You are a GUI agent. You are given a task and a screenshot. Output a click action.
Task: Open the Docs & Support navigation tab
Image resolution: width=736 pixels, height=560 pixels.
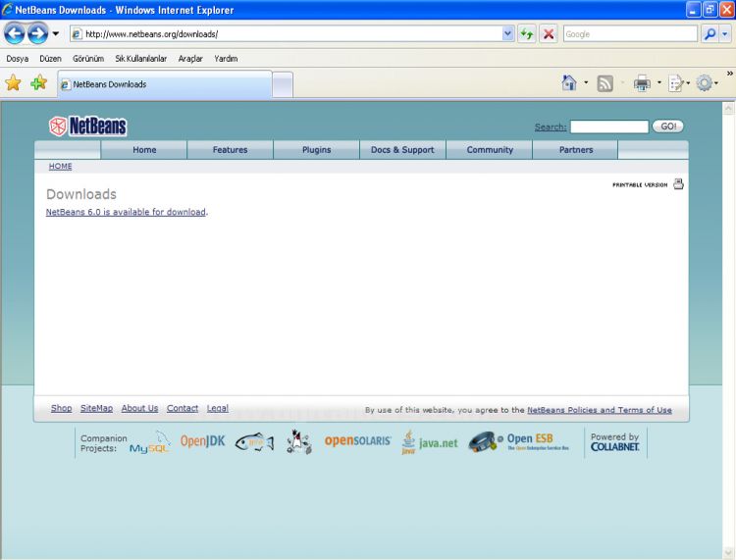(x=402, y=150)
